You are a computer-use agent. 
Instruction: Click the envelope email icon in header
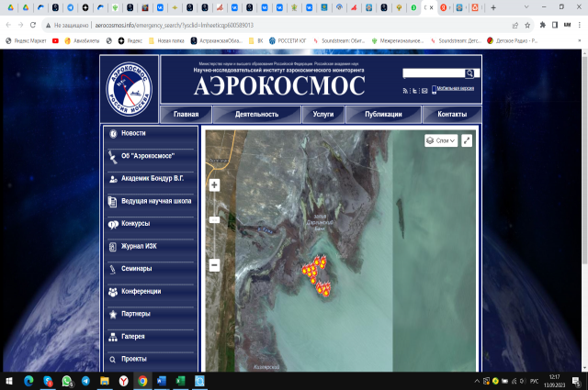[x=424, y=91]
